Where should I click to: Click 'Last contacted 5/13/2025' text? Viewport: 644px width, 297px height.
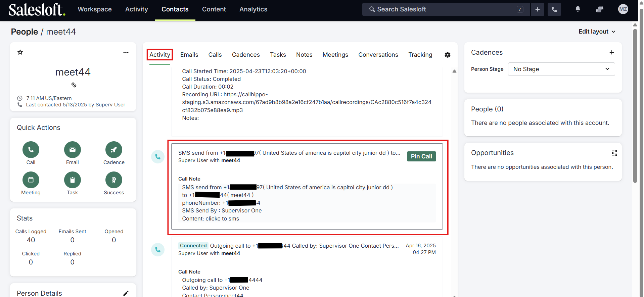[x=56, y=105]
